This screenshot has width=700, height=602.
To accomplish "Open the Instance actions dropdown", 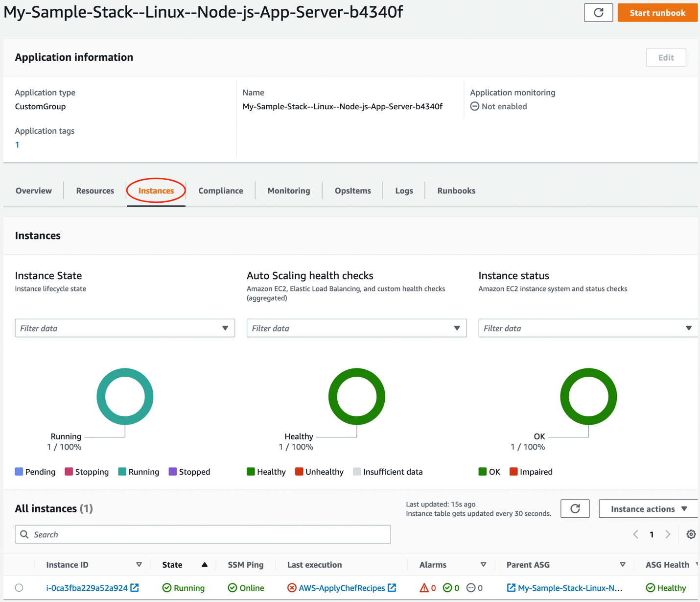I will pos(647,508).
